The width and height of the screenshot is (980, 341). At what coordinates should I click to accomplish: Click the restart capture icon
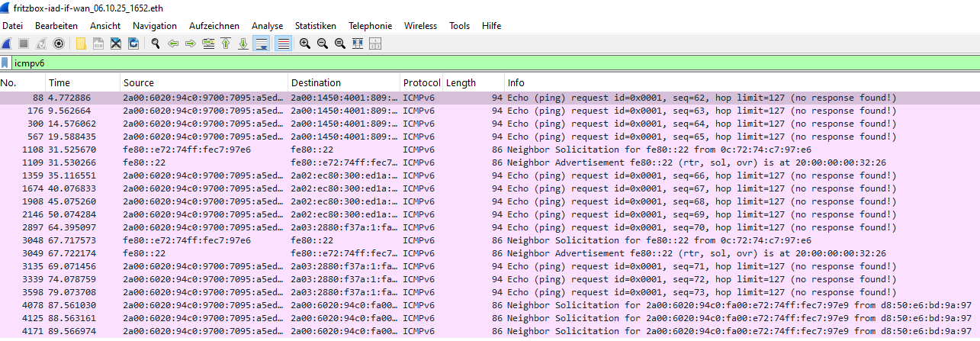click(40, 43)
